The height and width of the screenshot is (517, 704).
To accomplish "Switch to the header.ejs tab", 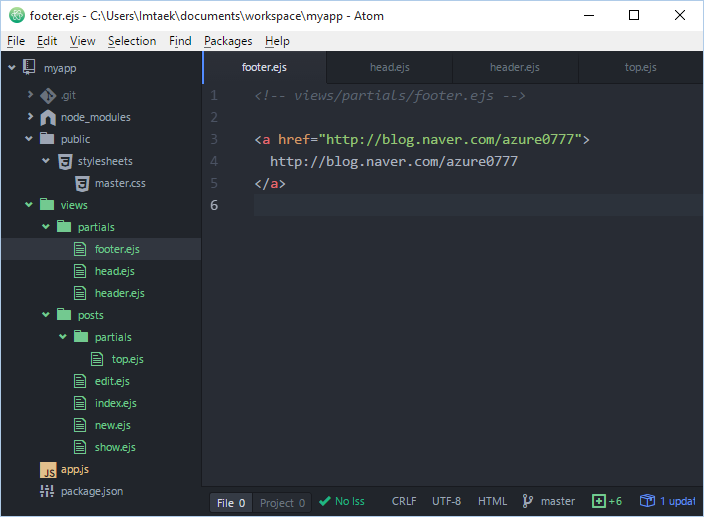I will 515,67.
